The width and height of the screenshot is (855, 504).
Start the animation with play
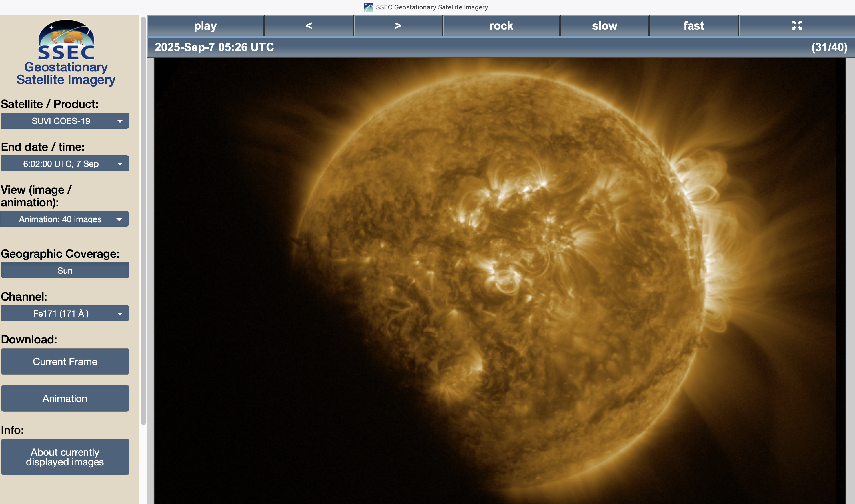205,25
